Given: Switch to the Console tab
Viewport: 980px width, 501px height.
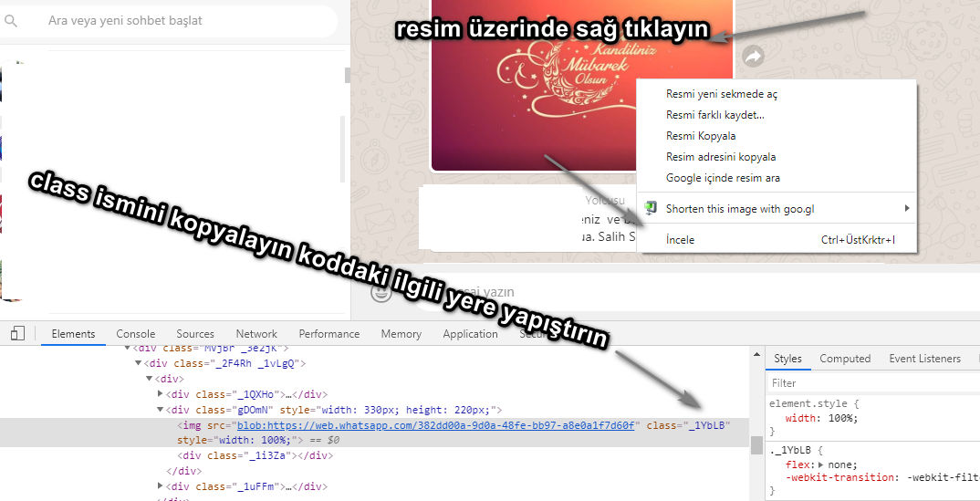Looking at the screenshot, I should pos(136,334).
